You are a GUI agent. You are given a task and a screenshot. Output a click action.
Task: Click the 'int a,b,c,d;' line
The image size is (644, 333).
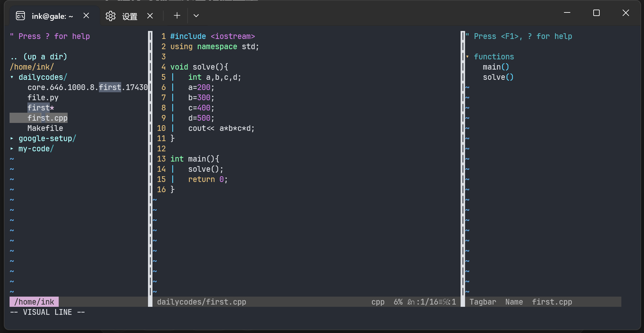click(x=215, y=77)
